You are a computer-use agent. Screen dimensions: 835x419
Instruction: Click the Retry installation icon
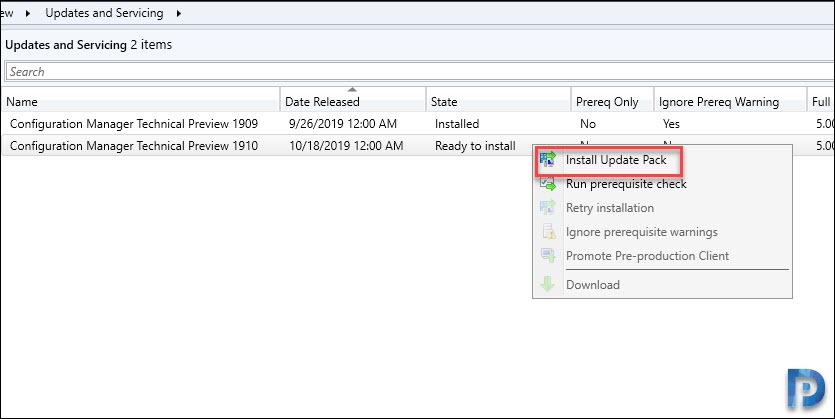coord(548,208)
